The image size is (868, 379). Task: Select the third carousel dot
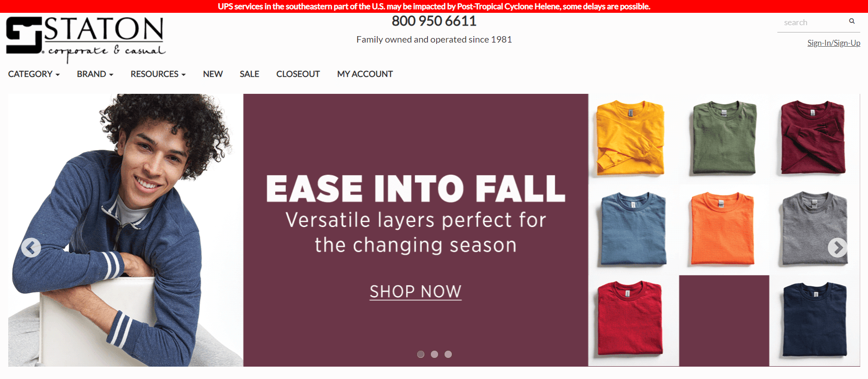[448, 354]
